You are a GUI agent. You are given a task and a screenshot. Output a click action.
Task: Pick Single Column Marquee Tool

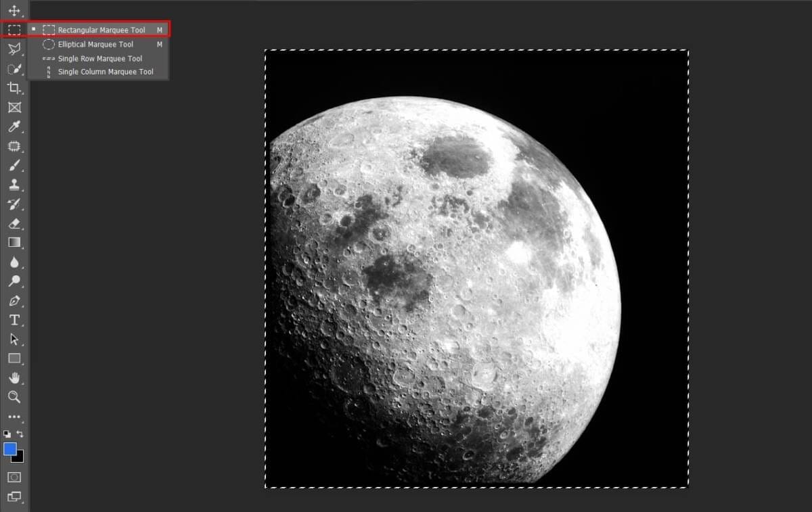coord(105,72)
